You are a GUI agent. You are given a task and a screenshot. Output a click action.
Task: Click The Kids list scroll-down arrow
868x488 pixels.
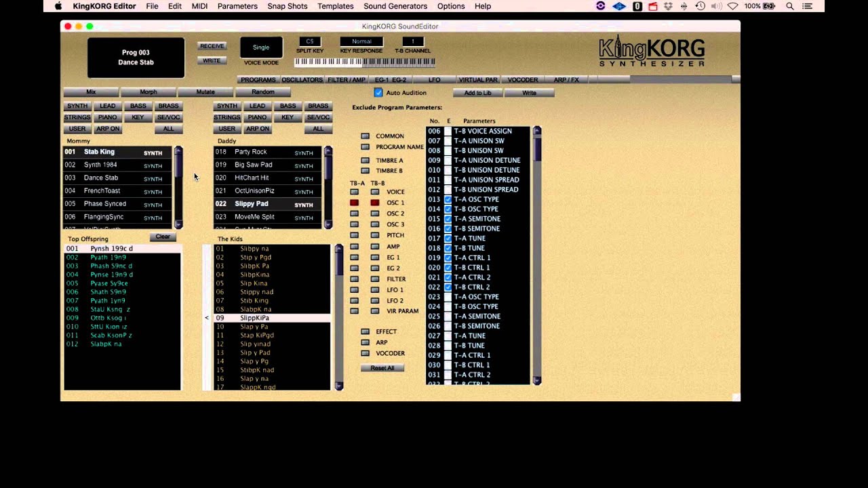339,386
